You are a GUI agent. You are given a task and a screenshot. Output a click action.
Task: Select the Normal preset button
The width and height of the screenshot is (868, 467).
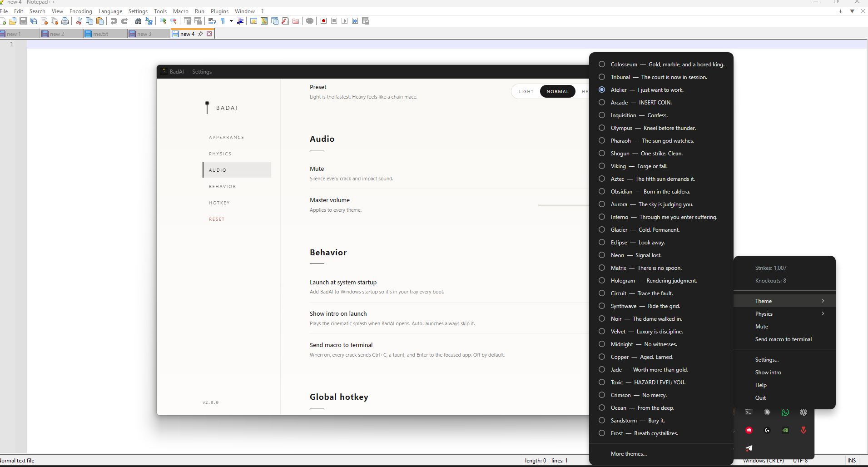point(557,91)
